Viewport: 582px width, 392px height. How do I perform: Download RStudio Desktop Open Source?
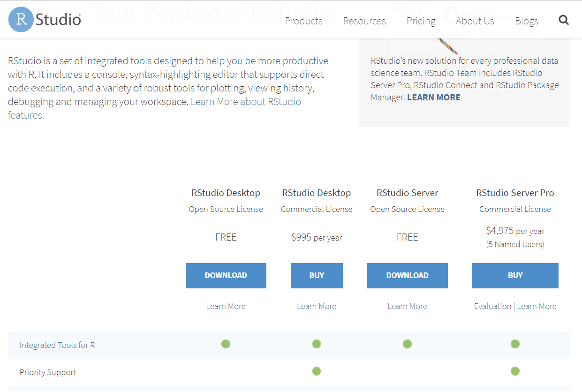click(x=226, y=276)
